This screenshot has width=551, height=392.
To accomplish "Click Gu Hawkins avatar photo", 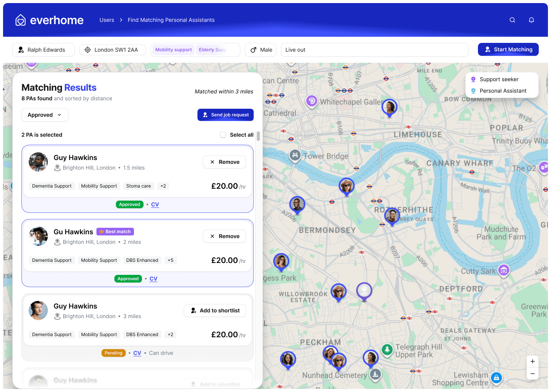I will point(38,236).
